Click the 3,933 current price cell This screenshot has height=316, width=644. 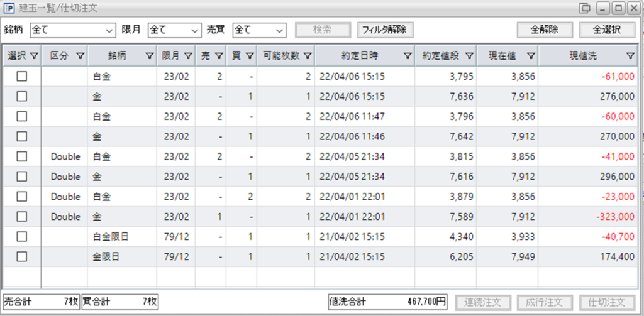508,236
